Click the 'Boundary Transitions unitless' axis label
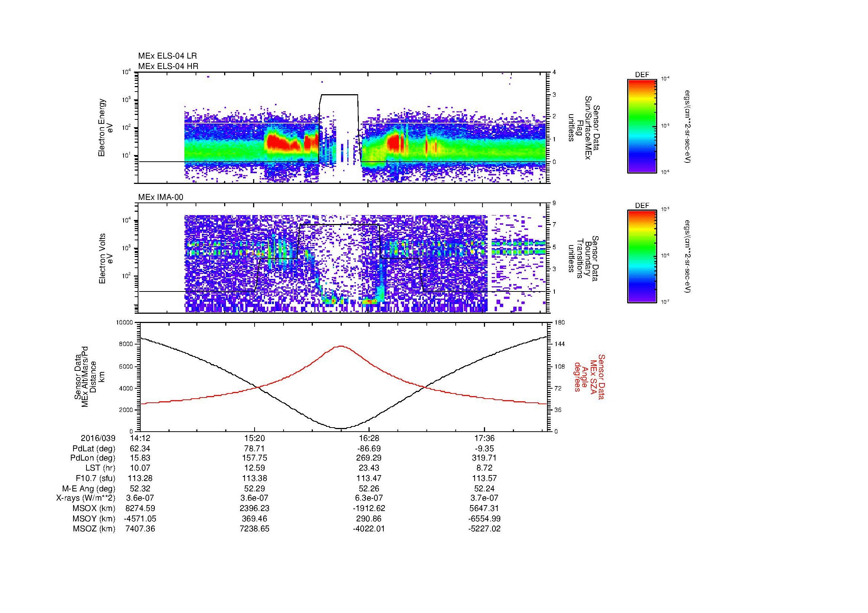The width and height of the screenshot is (868, 613). click(x=583, y=259)
